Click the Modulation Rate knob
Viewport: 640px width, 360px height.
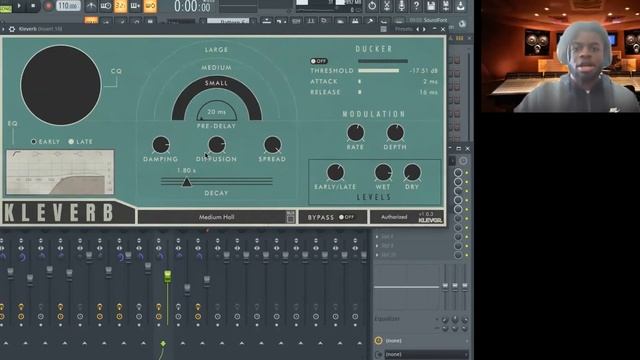[x=356, y=133]
